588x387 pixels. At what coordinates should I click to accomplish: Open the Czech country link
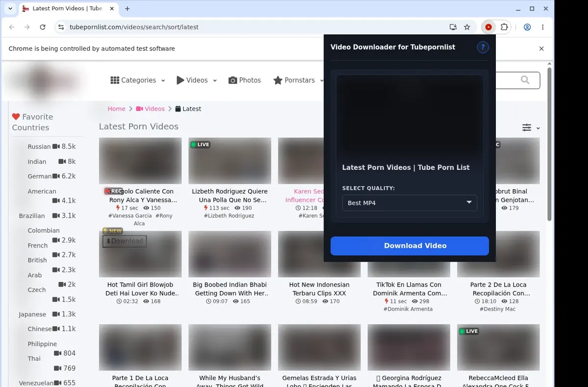[x=37, y=290]
